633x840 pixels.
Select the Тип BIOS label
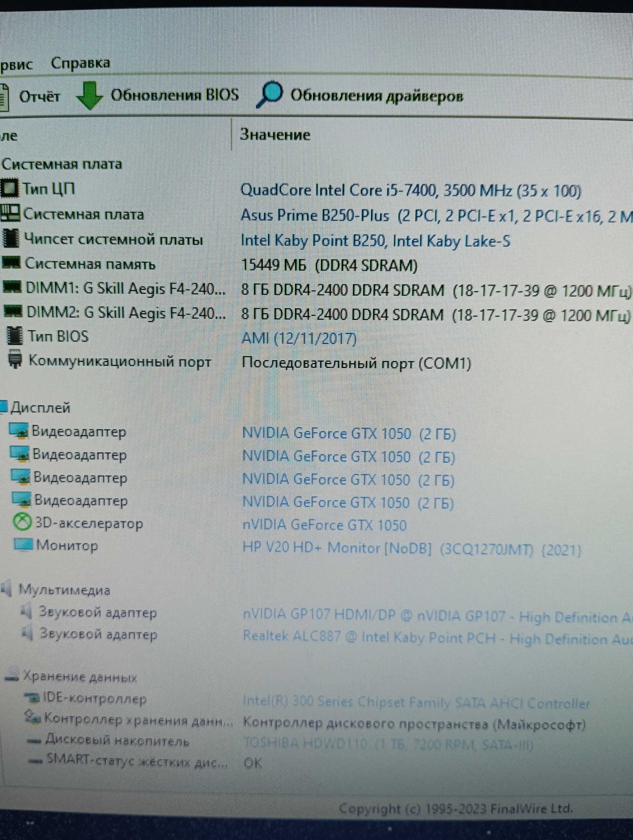[x=59, y=337]
